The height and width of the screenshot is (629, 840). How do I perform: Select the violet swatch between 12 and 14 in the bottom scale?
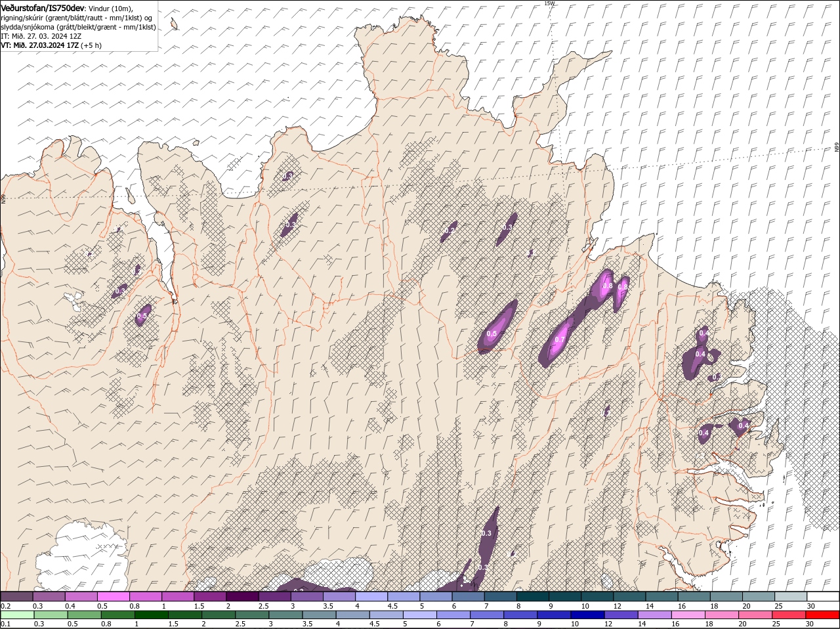pyautogui.click(x=621, y=615)
